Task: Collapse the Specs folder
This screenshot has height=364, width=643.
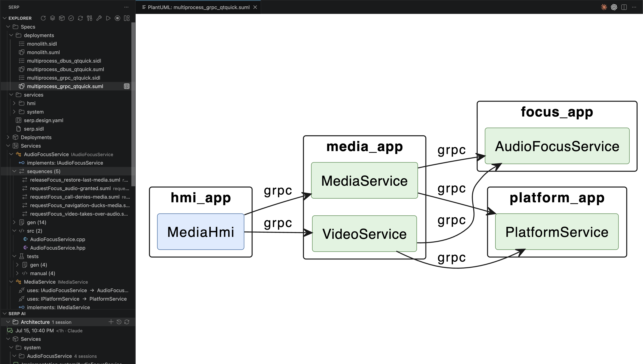Action: pyautogui.click(x=8, y=27)
